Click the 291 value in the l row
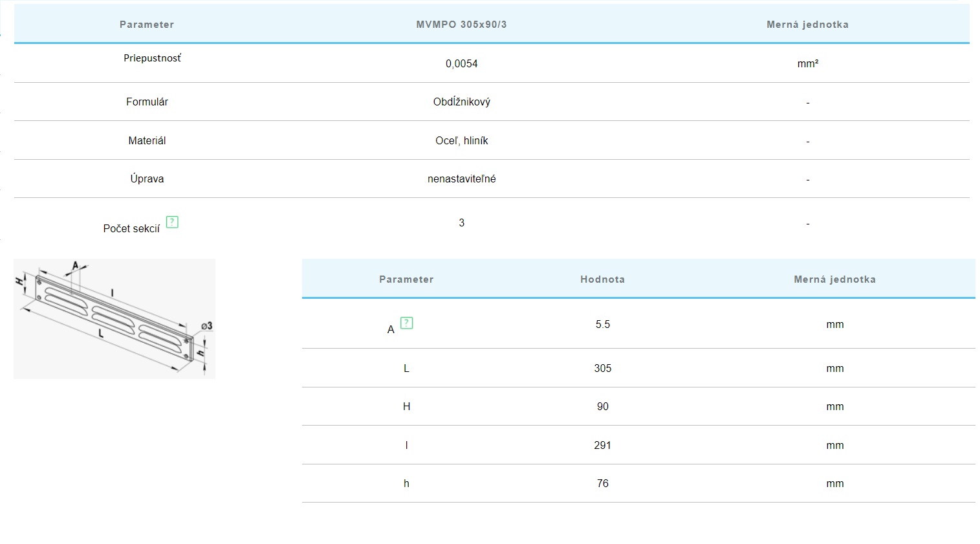Viewport: 980px width, 544px height. [602, 445]
